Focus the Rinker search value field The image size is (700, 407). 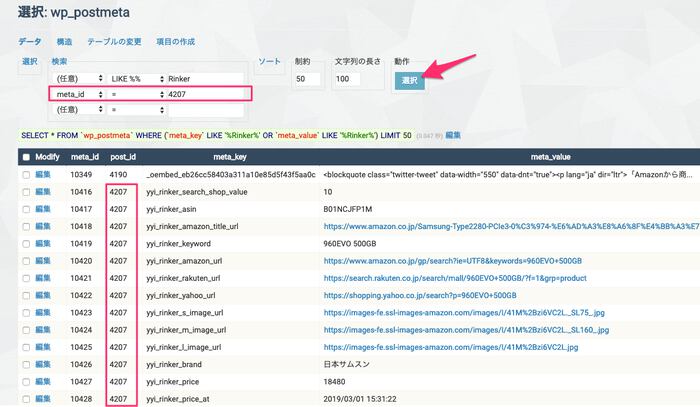click(205, 79)
